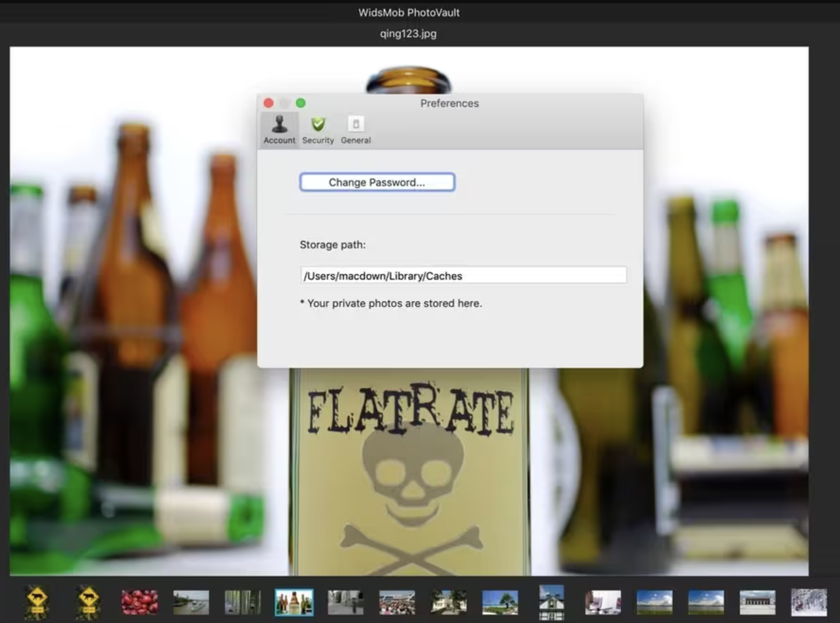Click the Change Password button
The width and height of the screenshot is (840, 623).
pyautogui.click(x=377, y=182)
